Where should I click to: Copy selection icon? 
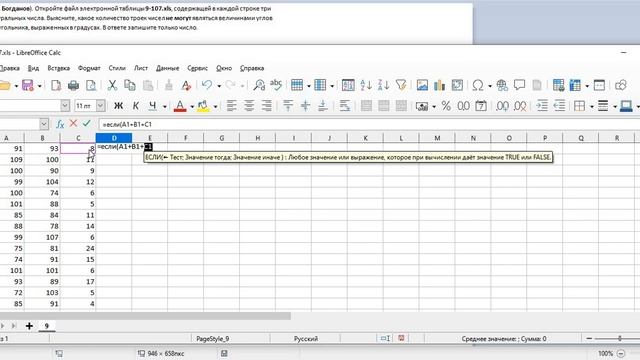click(x=130, y=85)
